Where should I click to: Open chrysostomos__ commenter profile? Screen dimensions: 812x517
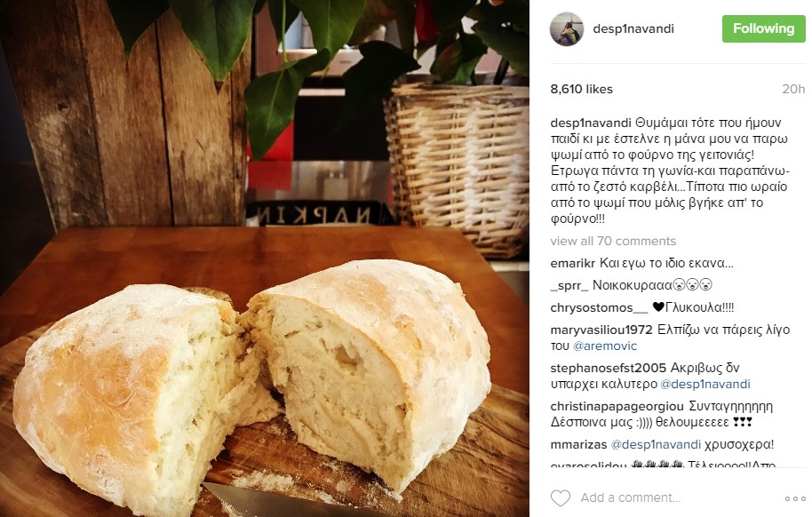click(599, 307)
